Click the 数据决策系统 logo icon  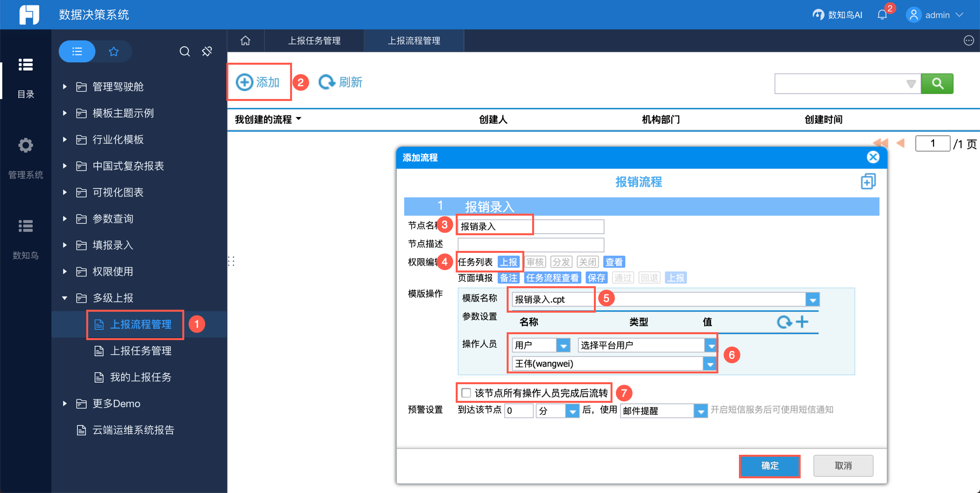pyautogui.click(x=29, y=14)
